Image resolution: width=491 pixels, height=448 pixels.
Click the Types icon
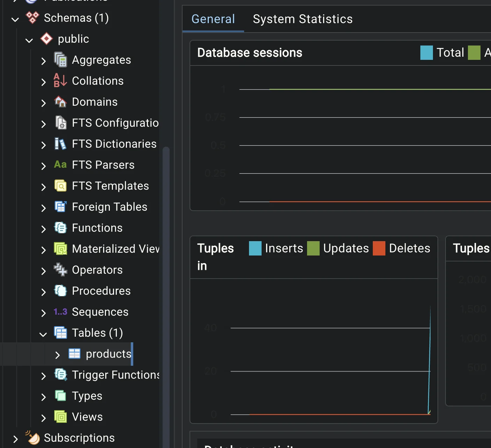(61, 395)
